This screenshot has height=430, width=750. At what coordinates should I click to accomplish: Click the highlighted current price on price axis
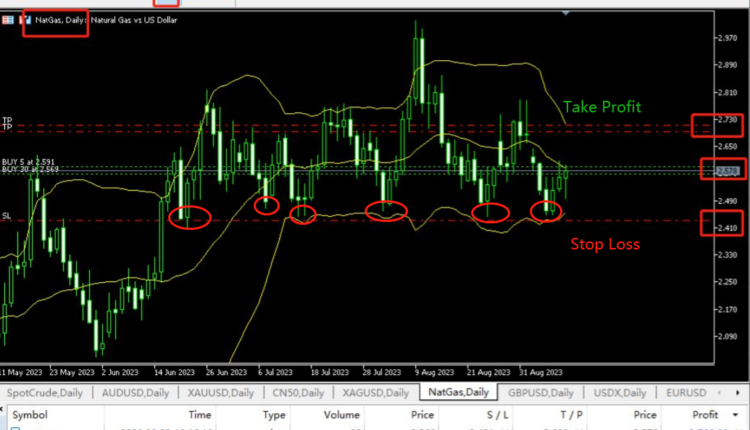click(x=724, y=171)
